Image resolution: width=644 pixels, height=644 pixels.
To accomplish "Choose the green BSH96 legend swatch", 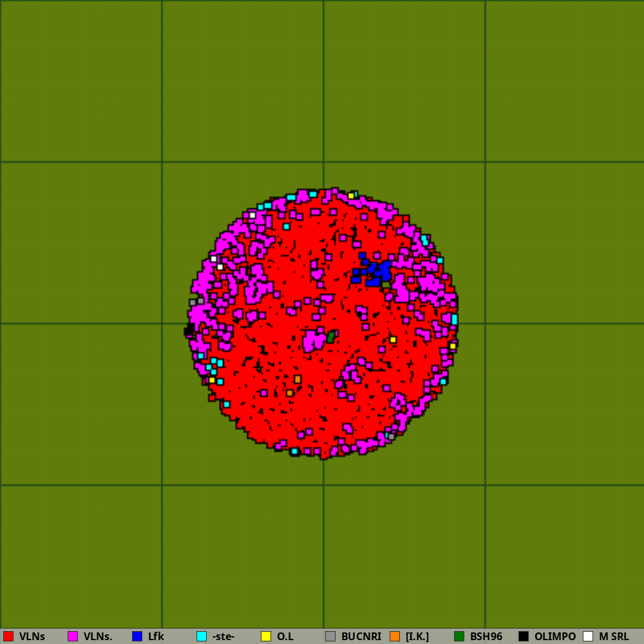I will [x=459, y=636].
